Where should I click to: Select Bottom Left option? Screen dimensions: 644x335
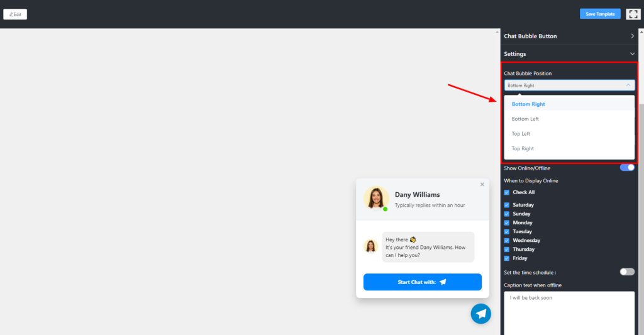tap(569, 119)
